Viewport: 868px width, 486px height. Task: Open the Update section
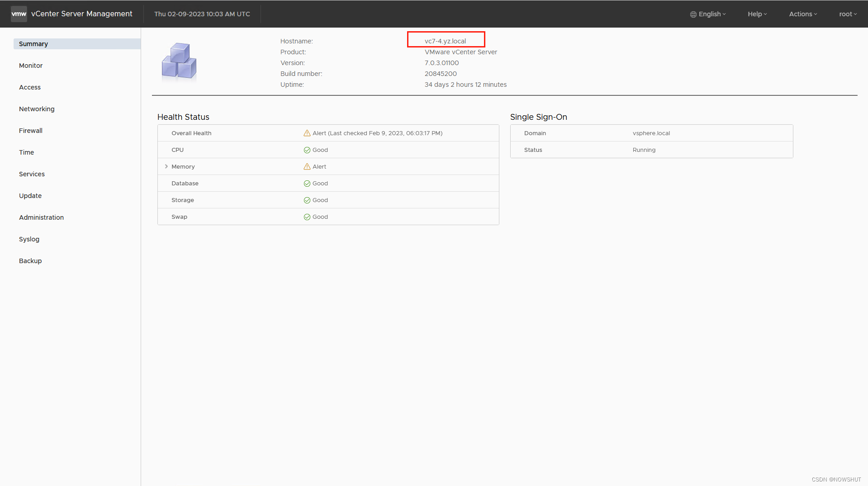pos(30,196)
